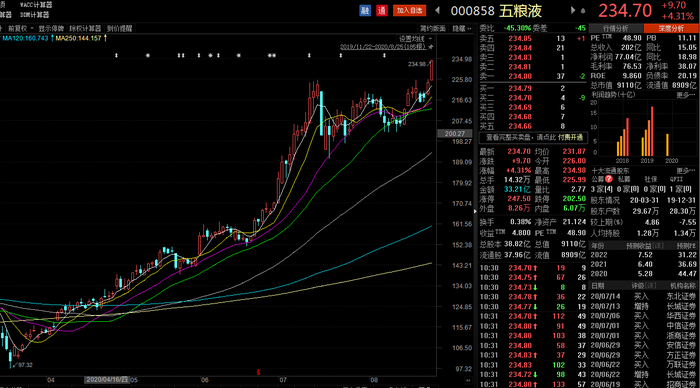Go to next stock with right arrow
700x388 pixels.
[x=573, y=10]
